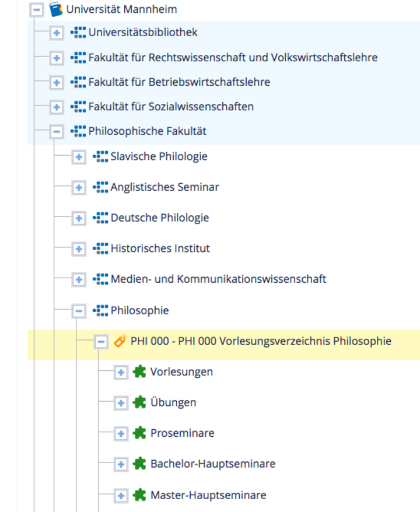Select the Fakultät für Sozialwissenschaften label
420x512 pixels.
pos(171,107)
